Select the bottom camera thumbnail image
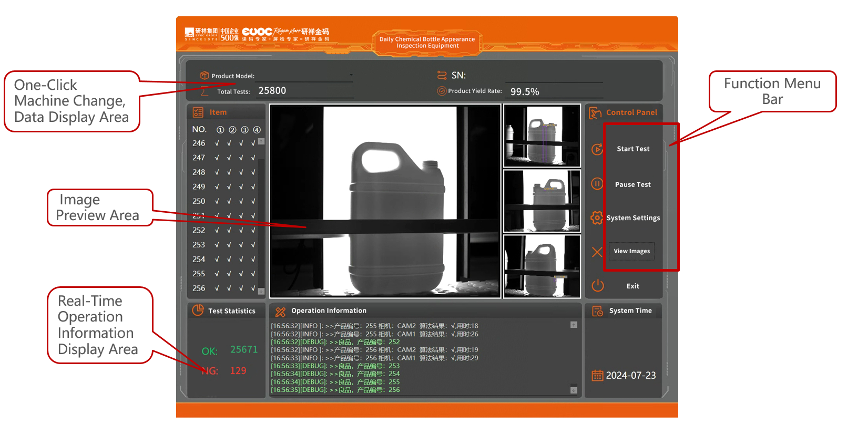 pos(542,266)
